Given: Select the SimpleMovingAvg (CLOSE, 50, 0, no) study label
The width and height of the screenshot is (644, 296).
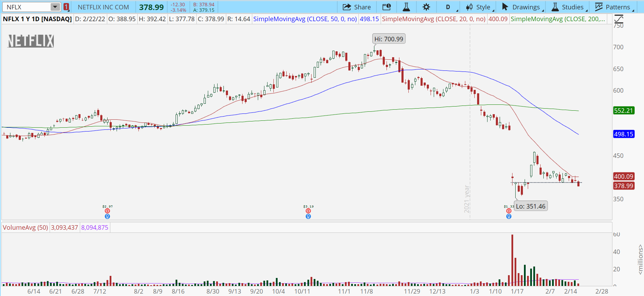Looking at the screenshot, I should pyautogui.click(x=305, y=19).
